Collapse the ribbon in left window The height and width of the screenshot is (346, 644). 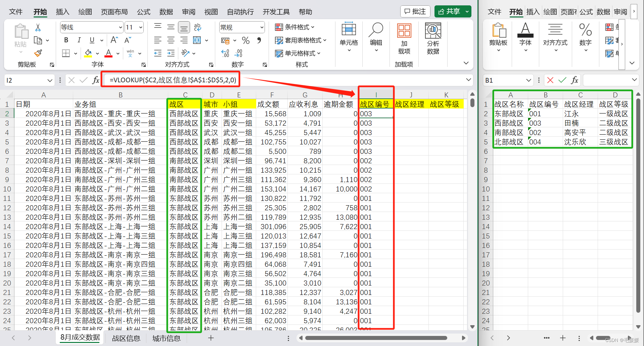tap(466, 63)
